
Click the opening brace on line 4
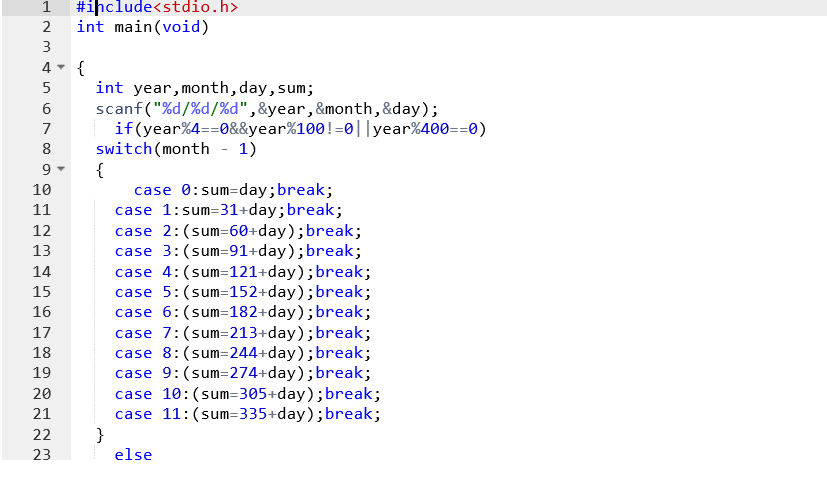pyautogui.click(x=80, y=68)
